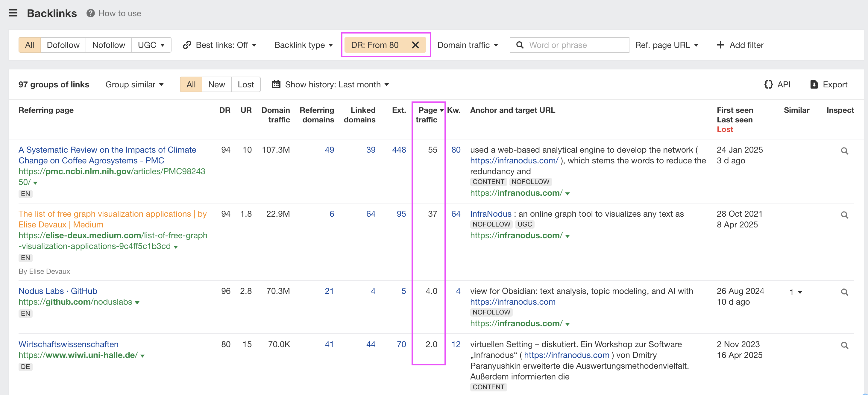868x395 pixels.
Task: Sort by Ext. column header
Action: pos(399,110)
